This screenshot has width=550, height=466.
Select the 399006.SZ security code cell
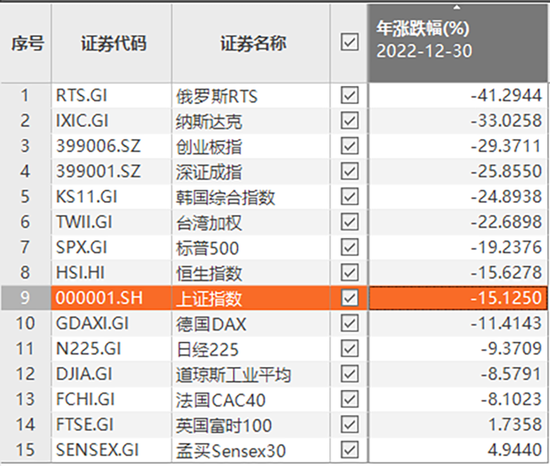click(112, 146)
